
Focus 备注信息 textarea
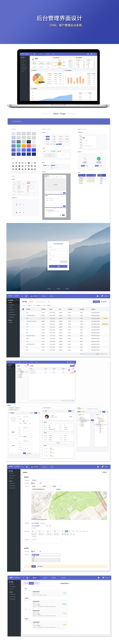click(46, 541)
